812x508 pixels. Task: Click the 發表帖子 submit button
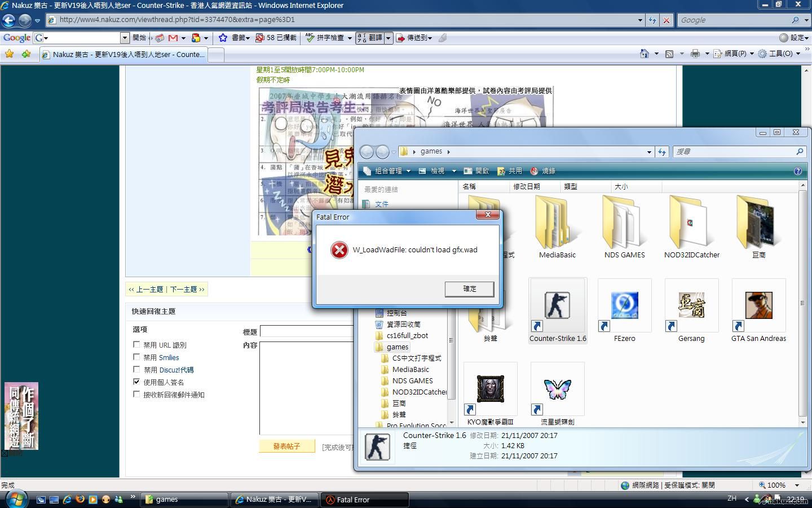click(x=286, y=446)
